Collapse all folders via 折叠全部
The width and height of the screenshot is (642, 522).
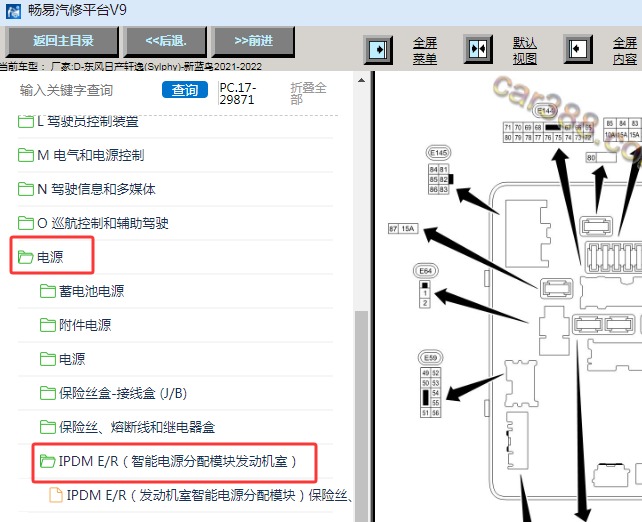308,93
